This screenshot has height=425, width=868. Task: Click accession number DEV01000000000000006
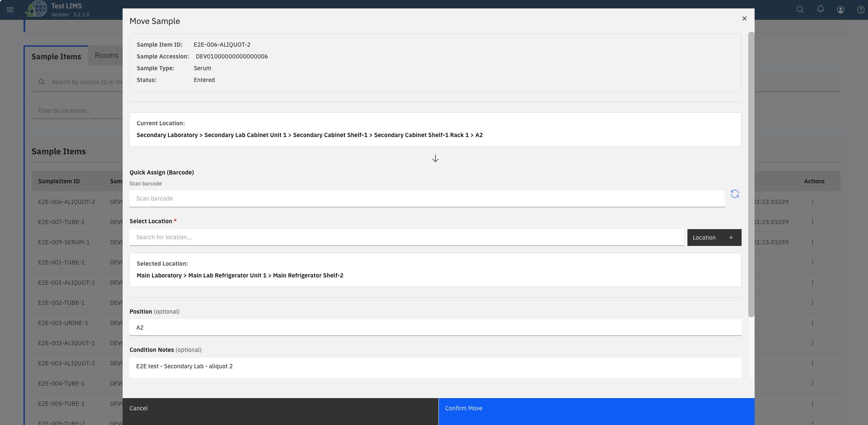pyautogui.click(x=232, y=56)
